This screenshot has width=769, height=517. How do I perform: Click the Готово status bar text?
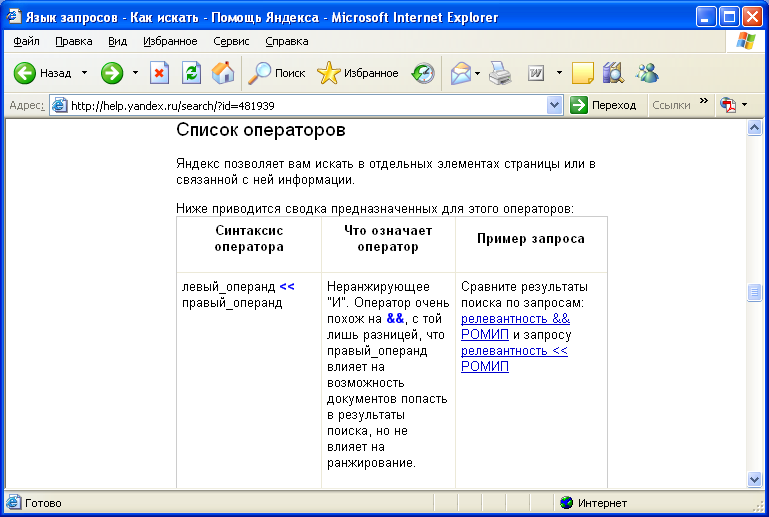[43, 503]
